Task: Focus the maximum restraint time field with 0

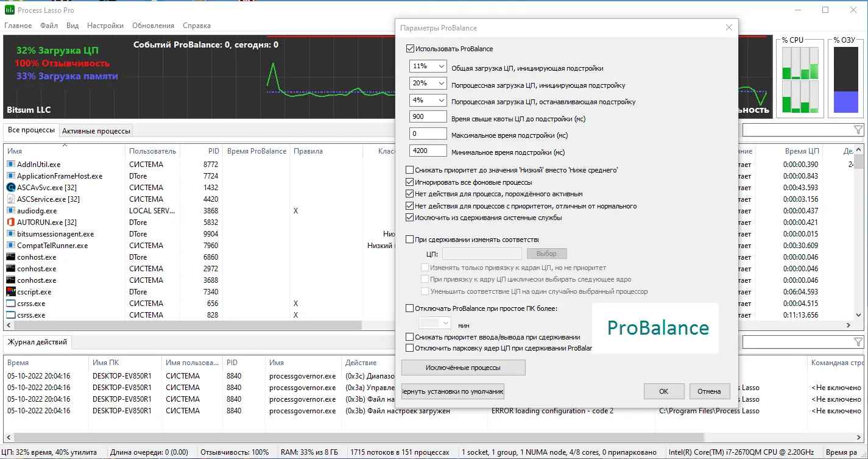Action: pos(429,134)
